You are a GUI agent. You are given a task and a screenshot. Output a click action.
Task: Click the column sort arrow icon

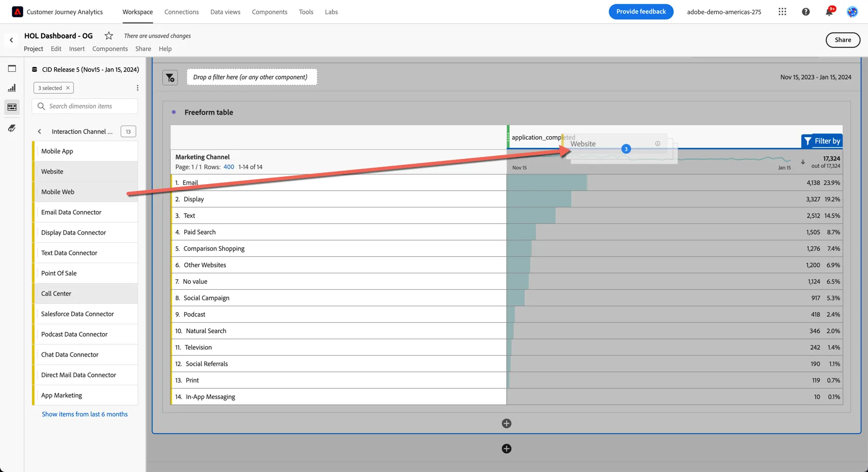click(803, 162)
